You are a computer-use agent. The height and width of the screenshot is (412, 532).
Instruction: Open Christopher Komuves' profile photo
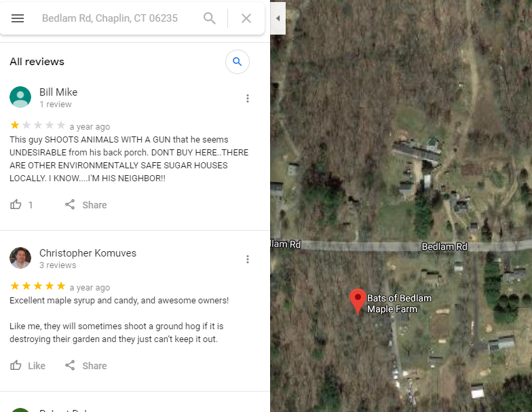coord(20,258)
